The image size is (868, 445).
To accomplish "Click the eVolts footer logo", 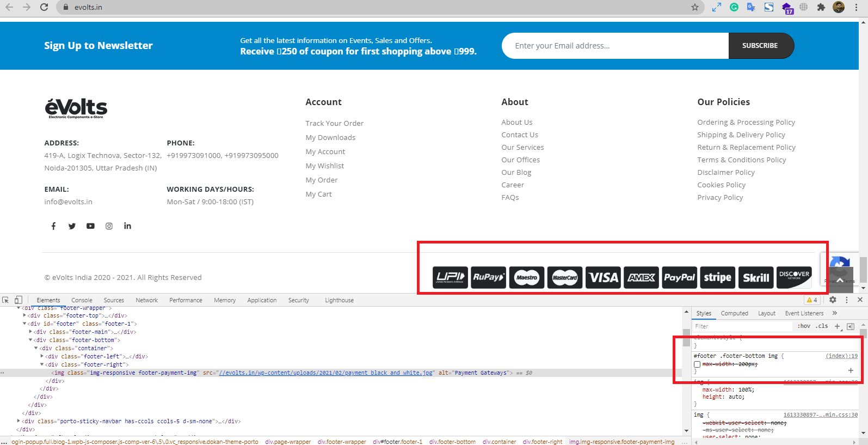I will pos(76,108).
